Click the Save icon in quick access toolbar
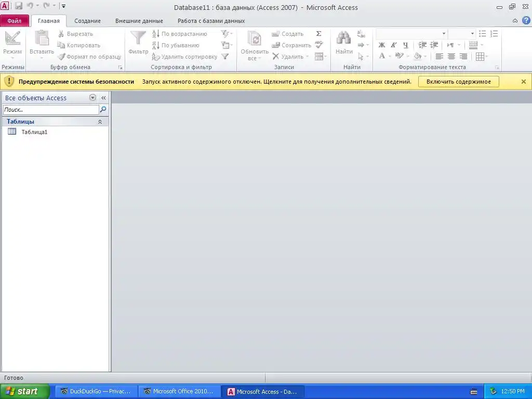The height and width of the screenshot is (399, 532). pyautogui.click(x=18, y=6)
